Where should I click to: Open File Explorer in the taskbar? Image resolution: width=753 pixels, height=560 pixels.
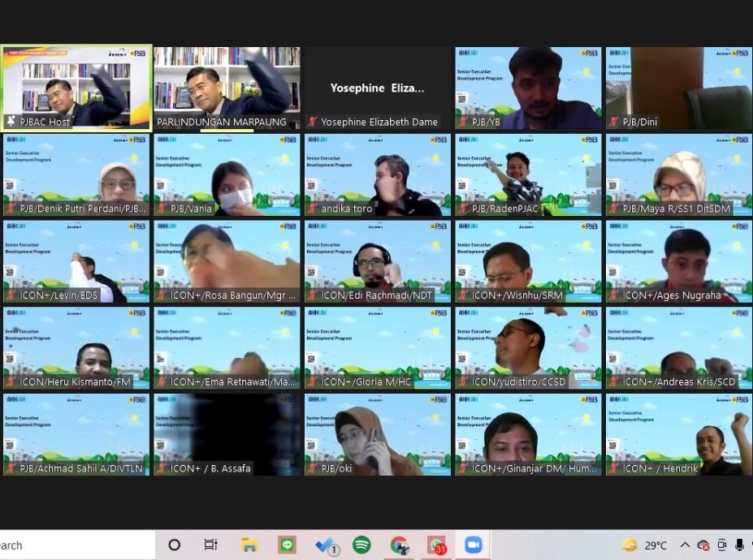tap(249, 545)
